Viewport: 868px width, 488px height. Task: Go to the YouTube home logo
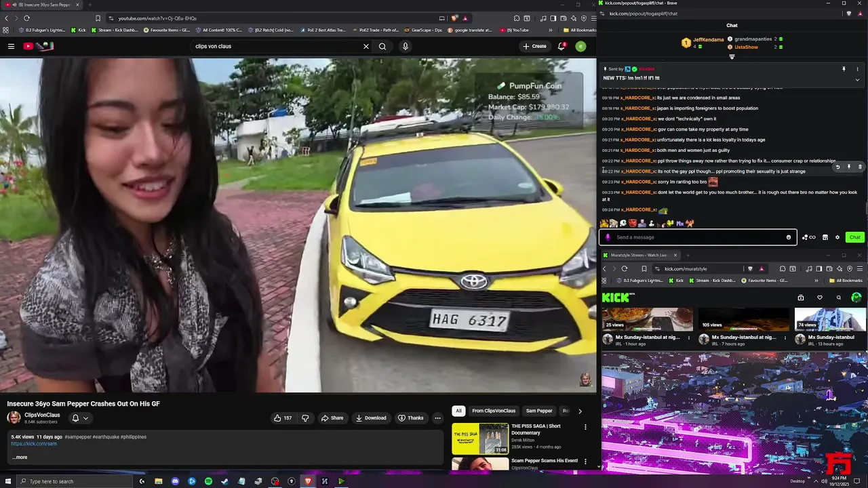point(39,46)
